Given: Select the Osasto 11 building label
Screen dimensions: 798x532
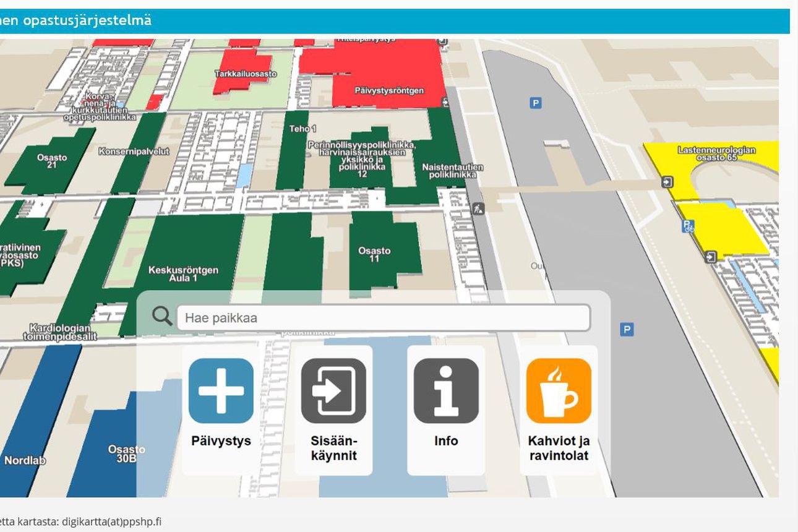Looking at the screenshot, I should (374, 254).
